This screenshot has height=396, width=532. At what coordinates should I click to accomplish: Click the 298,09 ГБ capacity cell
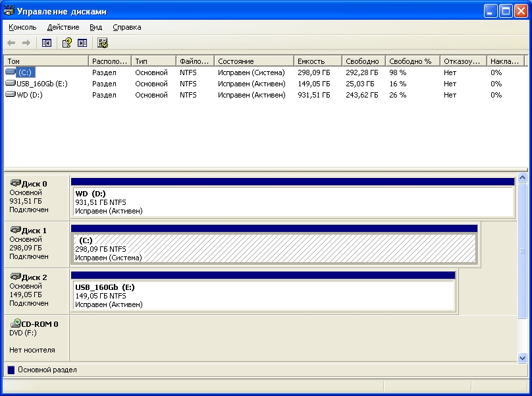tap(314, 72)
